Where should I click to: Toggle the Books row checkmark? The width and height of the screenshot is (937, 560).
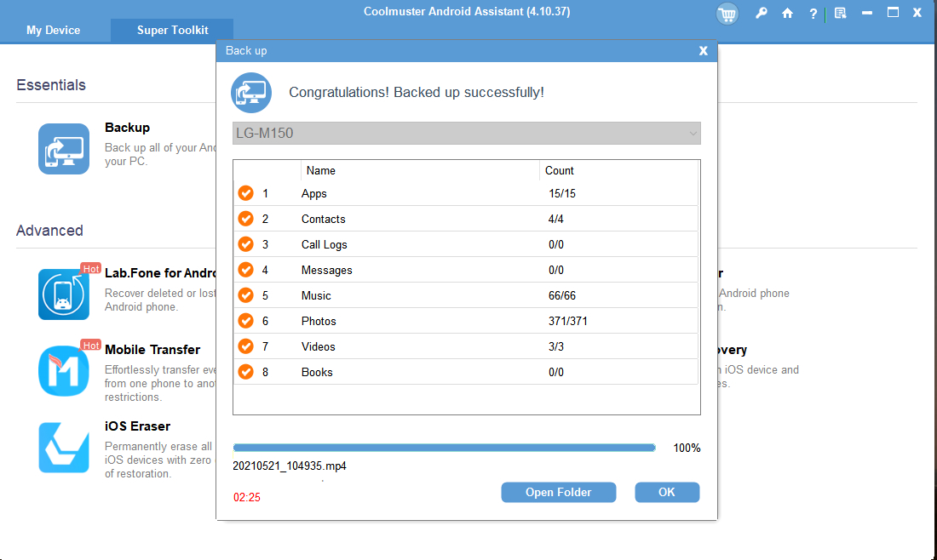tap(245, 372)
